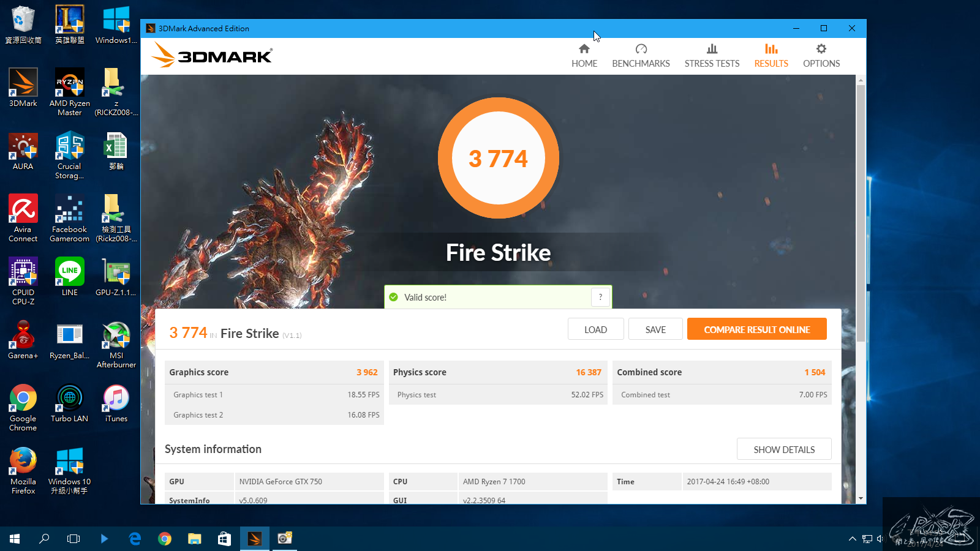This screenshot has height=551, width=980.
Task: Launch Microsoft Edge from the taskbar
Action: pyautogui.click(x=135, y=539)
